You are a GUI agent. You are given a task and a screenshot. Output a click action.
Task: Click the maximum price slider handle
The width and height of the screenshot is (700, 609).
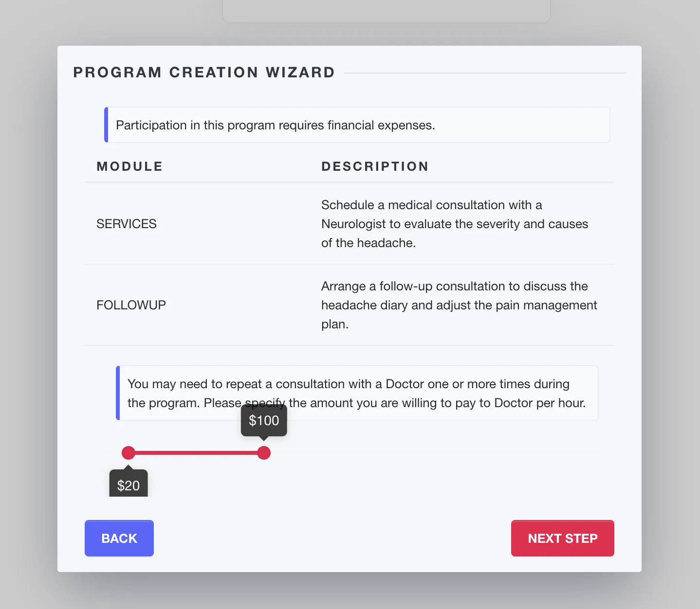click(264, 453)
